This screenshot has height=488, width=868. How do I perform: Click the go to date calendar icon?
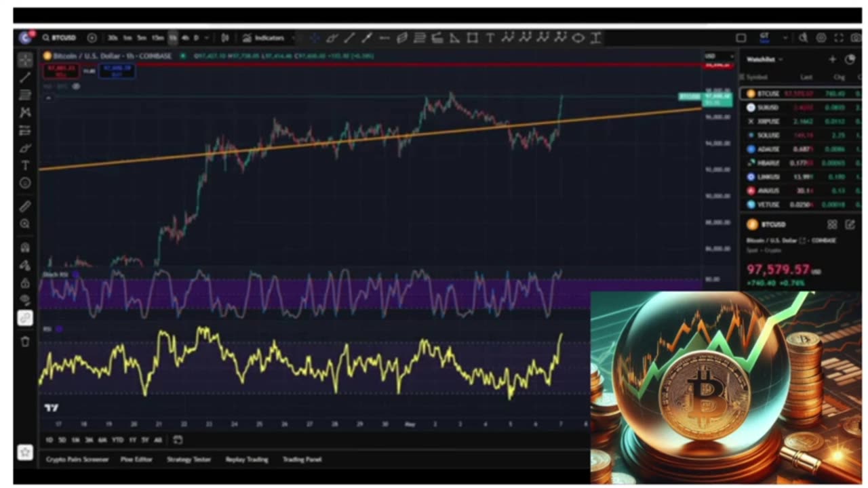[178, 440]
